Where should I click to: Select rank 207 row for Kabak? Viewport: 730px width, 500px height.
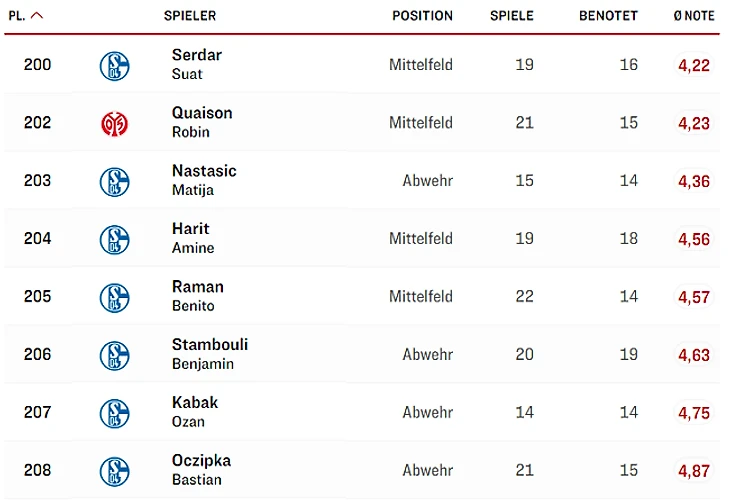click(38, 413)
